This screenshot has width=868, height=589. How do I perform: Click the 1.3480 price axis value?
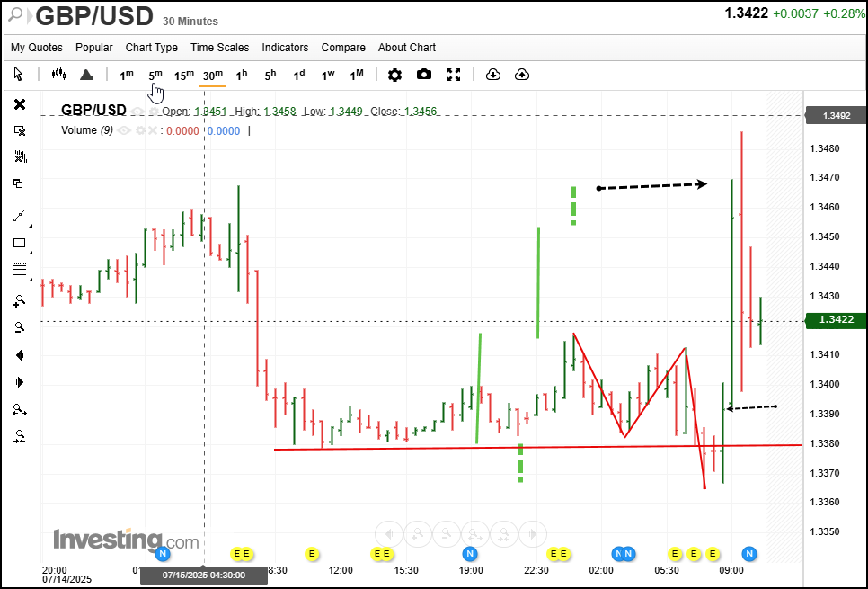pos(825,148)
